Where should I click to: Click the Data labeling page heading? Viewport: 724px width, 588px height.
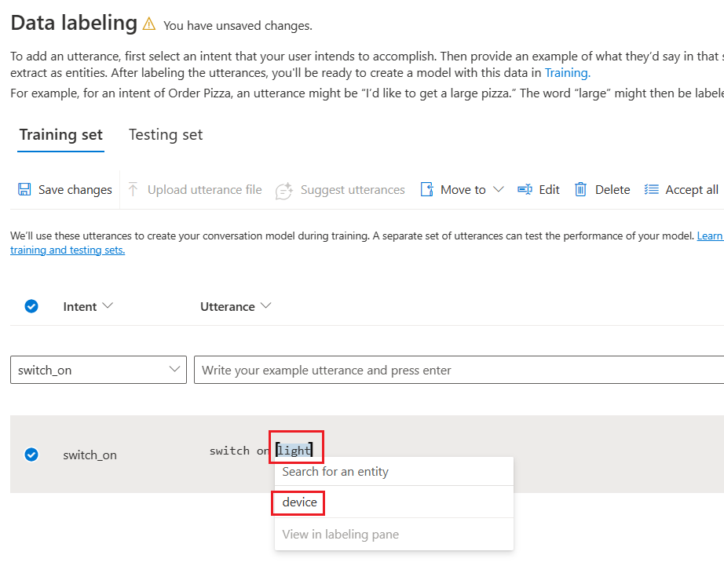[x=74, y=23]
